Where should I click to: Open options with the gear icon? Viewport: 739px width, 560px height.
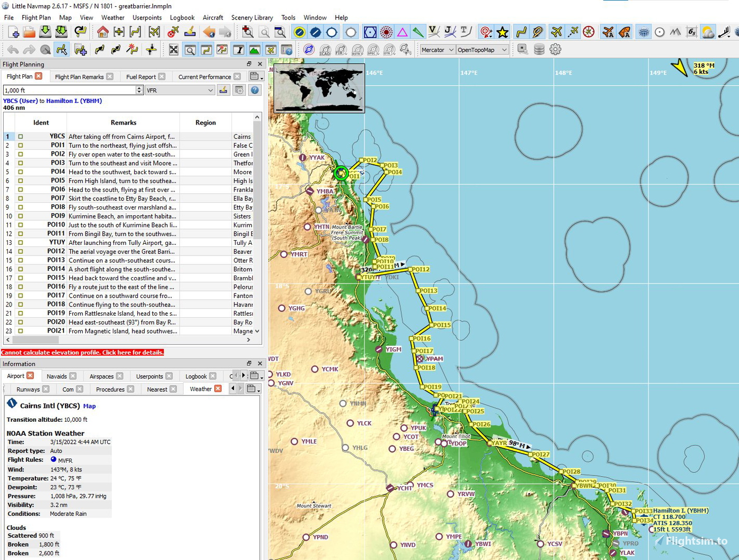pyautogui.click(x=555, y=50)
